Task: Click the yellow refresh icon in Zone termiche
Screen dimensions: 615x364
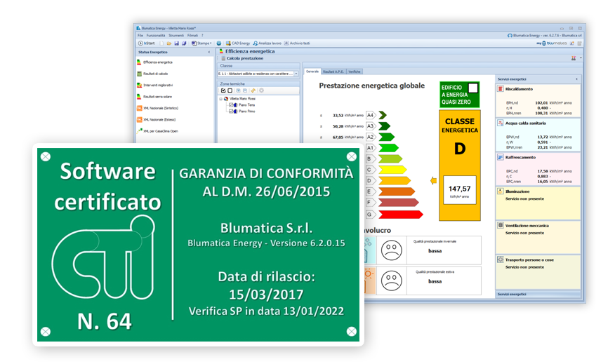Action: pyautogui.click(x=253, y=90)
